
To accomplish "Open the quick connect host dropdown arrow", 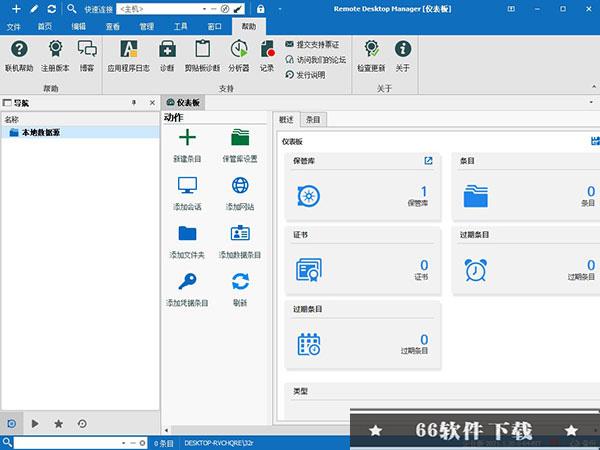I will [204, 9].
